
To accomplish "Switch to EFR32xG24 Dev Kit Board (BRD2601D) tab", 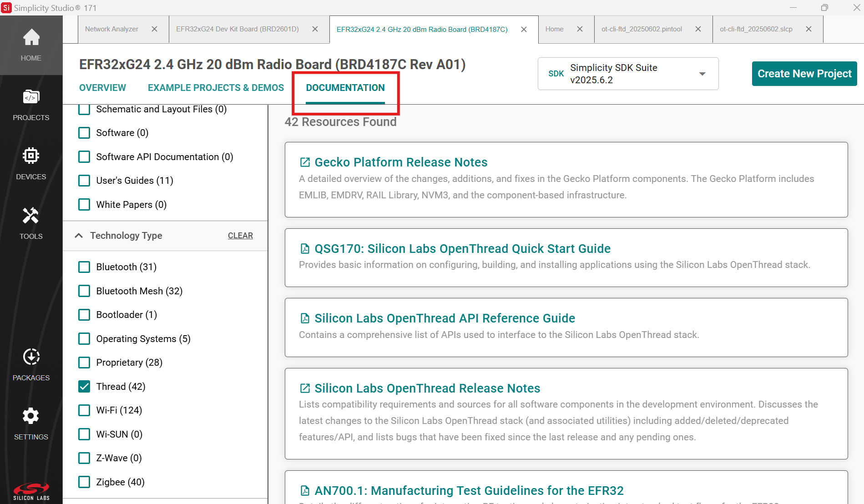I will [x=237, y=29].
